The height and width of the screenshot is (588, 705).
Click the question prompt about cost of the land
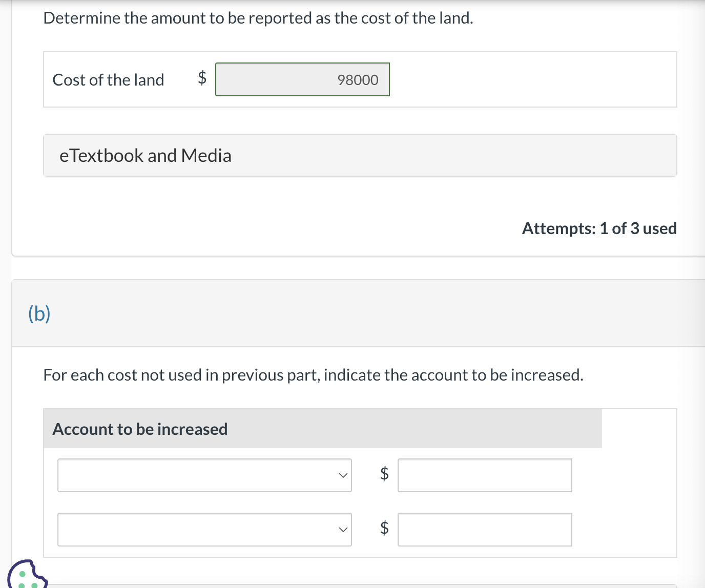(x=258, y=17)
